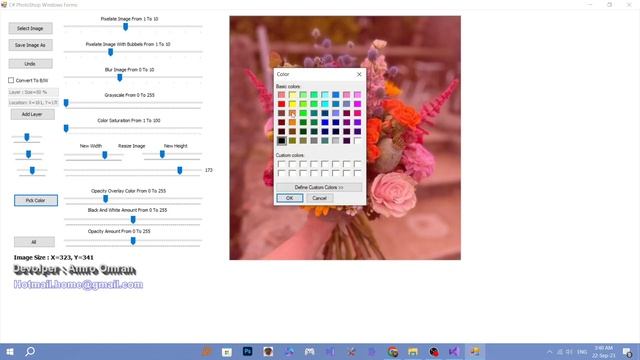Screen dimensions: 640x360
Task: Click the New Height slider handle
Action: tap(162, 154)
